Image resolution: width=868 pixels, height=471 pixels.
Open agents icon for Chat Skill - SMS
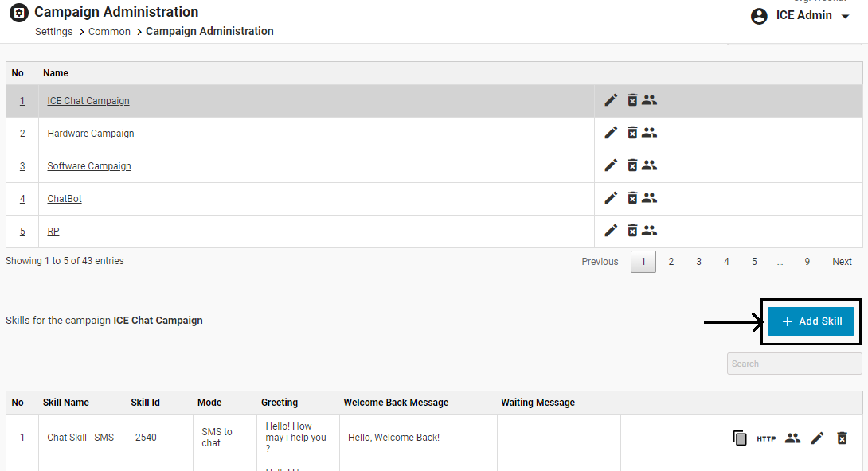(x=792, y=438)
